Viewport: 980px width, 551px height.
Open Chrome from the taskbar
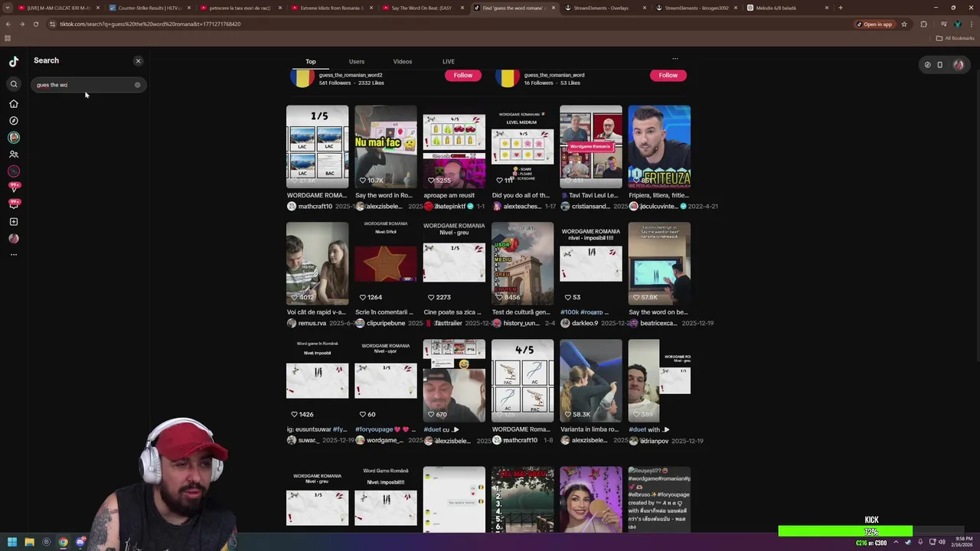[63, 543]
